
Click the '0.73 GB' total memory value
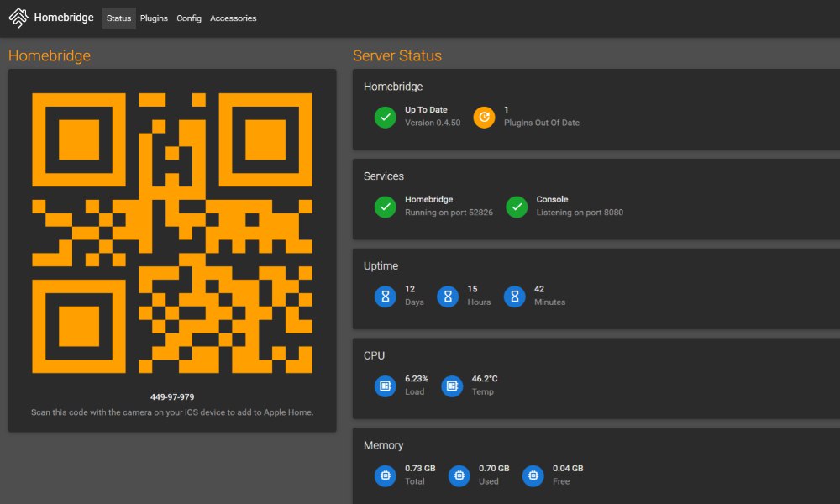420,468
